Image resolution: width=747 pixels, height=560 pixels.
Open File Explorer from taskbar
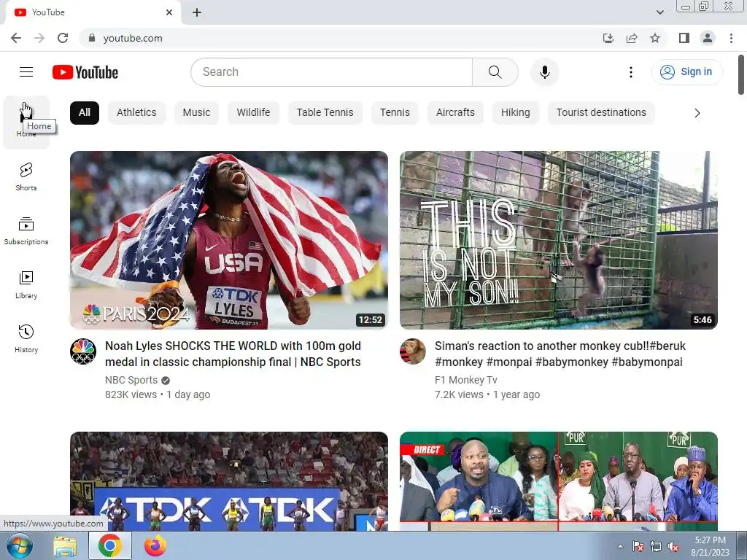pyautogui.click(x=65, y=546)
